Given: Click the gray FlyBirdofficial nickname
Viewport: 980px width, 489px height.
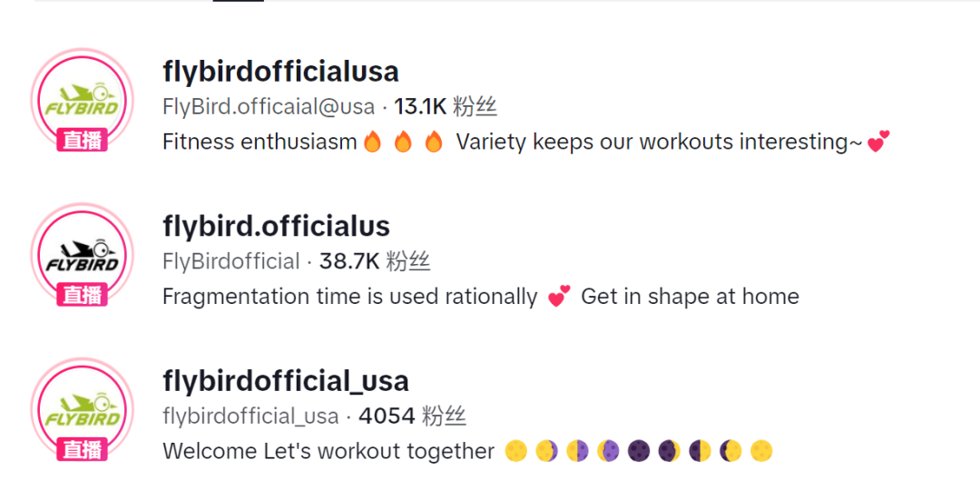Looking at the screenshot, I should 230,261.
